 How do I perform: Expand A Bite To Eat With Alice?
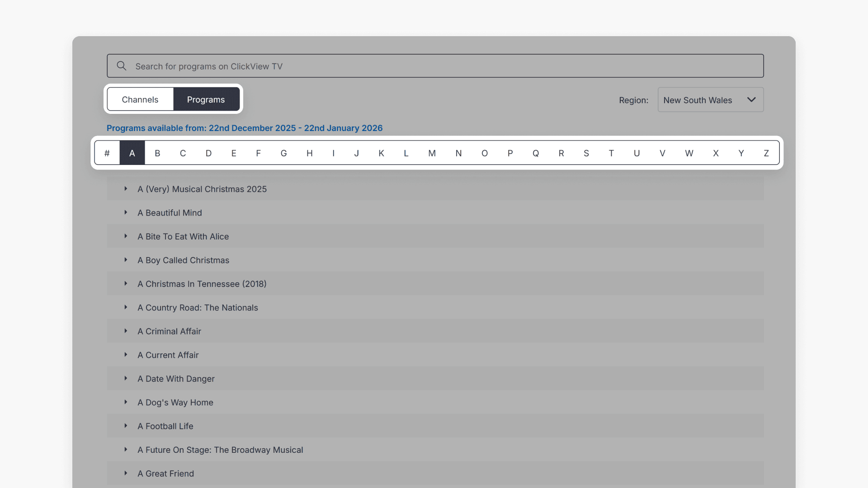126,236
